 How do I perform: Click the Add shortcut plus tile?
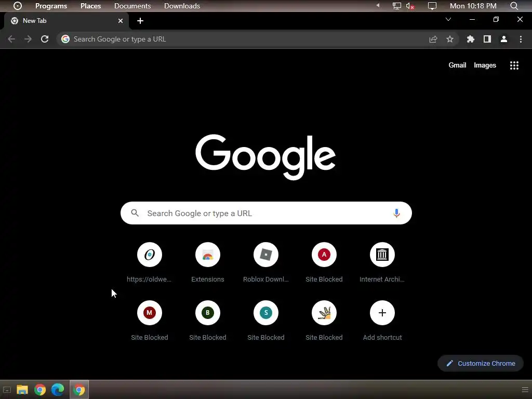[x=382, y=321]
